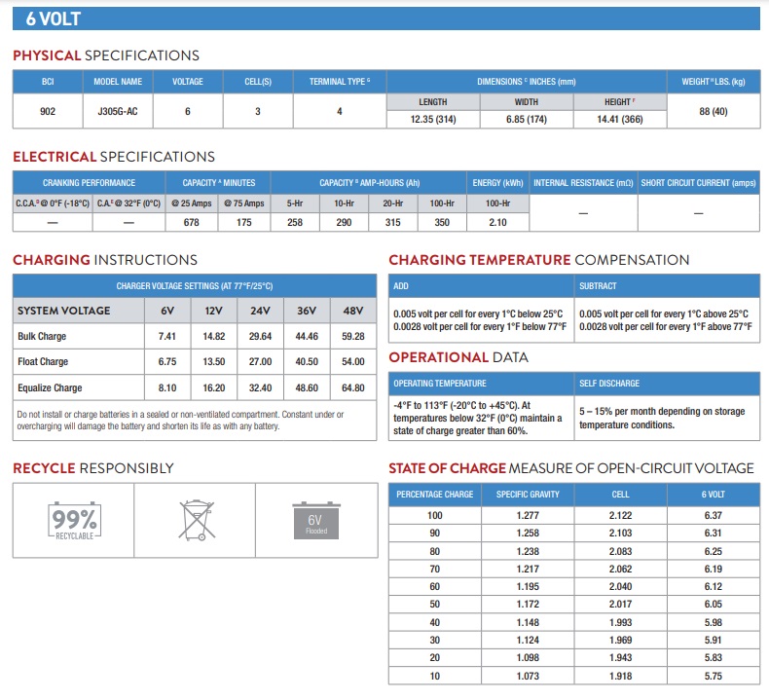Click the 6V Flooded battery icon
The height and width of the screenshot is (700, 769).
[316, 521]
